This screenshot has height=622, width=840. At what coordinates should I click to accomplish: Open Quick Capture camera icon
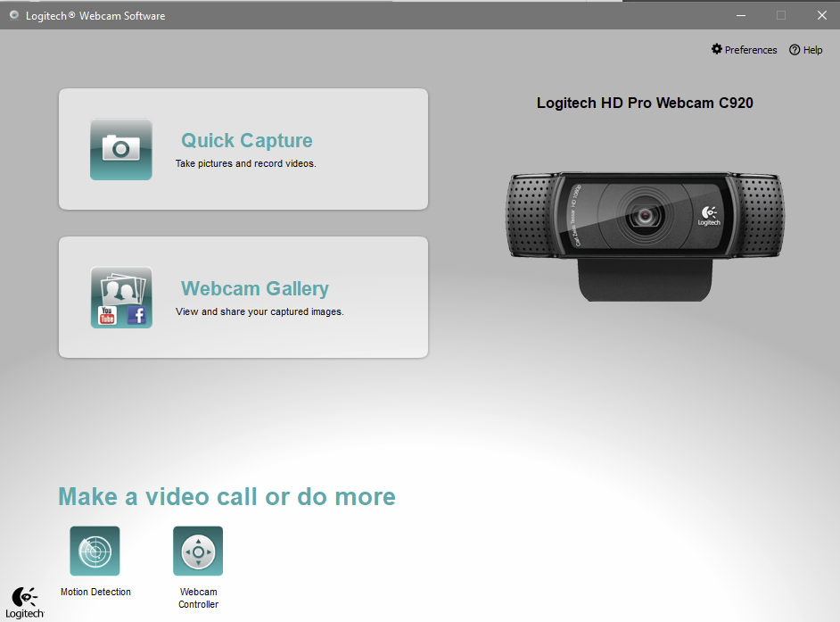point(121,149)
